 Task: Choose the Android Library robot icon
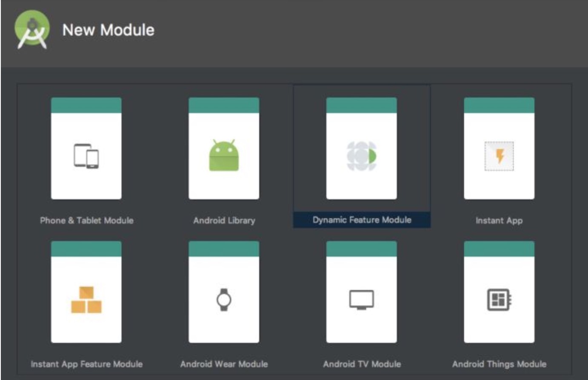[224, 155]
